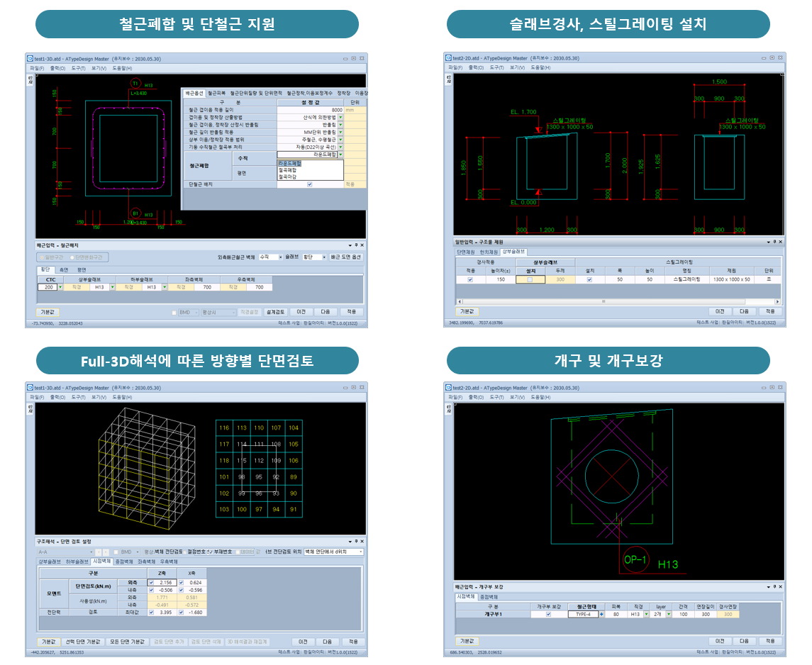Open the vertical side tab of the 개구부 보강 window
The height and width of the screenshot is (665, 812).
449,409
